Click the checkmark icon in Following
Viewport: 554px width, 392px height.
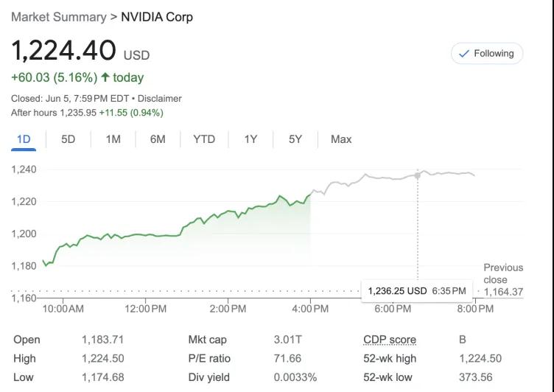(x=463, y=54)
